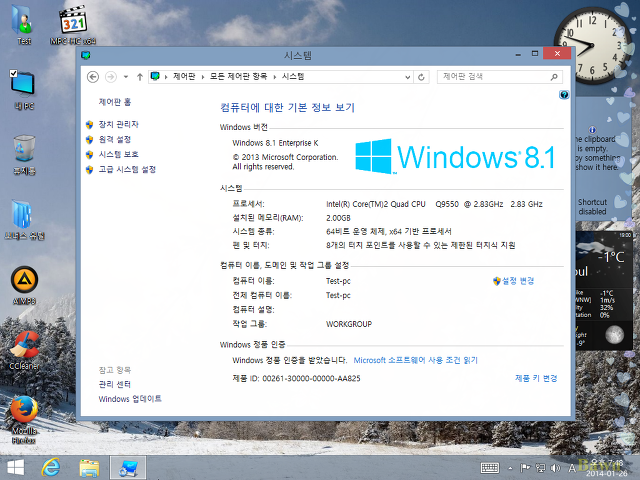Expand arrow after 모든 제어판 항목 breadcrumb
Image resolution: width=640 pixels, height=480 pixels.
tap(275, 77)
